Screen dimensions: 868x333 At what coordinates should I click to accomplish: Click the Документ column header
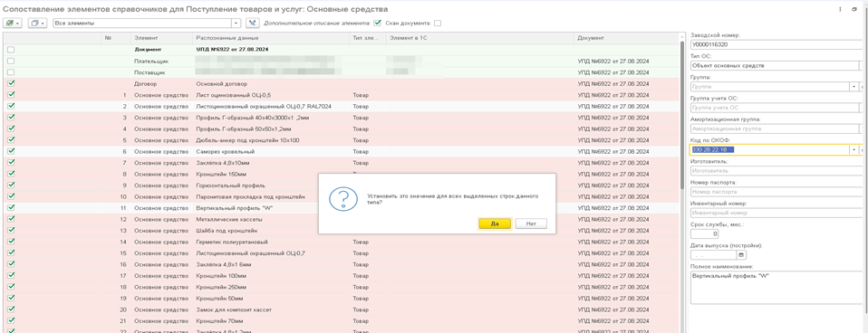(625, 38)
